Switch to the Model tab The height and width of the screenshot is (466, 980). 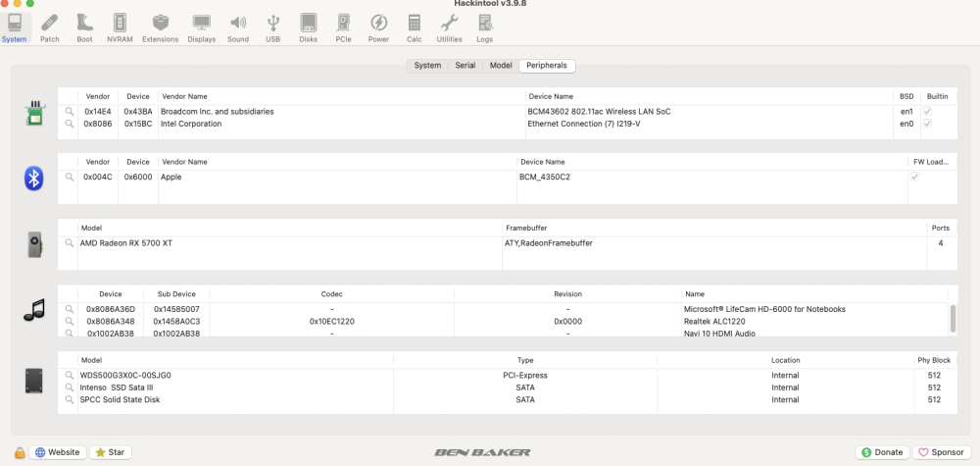click(501, 66)
